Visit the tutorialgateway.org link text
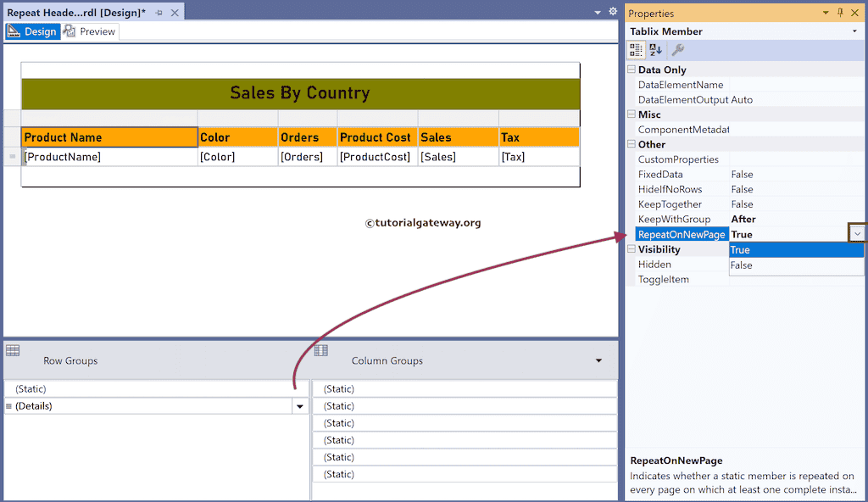The image size is (868, 502). (424, 222)
